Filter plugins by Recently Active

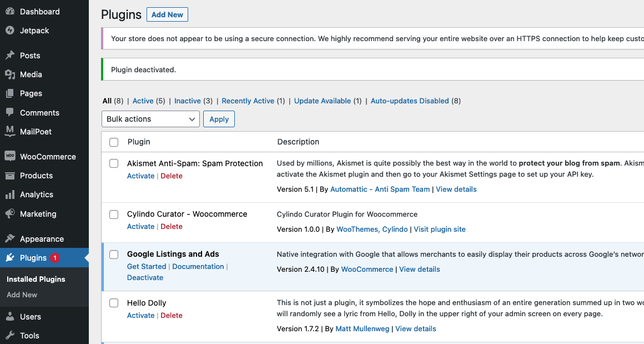click(248, 101)
